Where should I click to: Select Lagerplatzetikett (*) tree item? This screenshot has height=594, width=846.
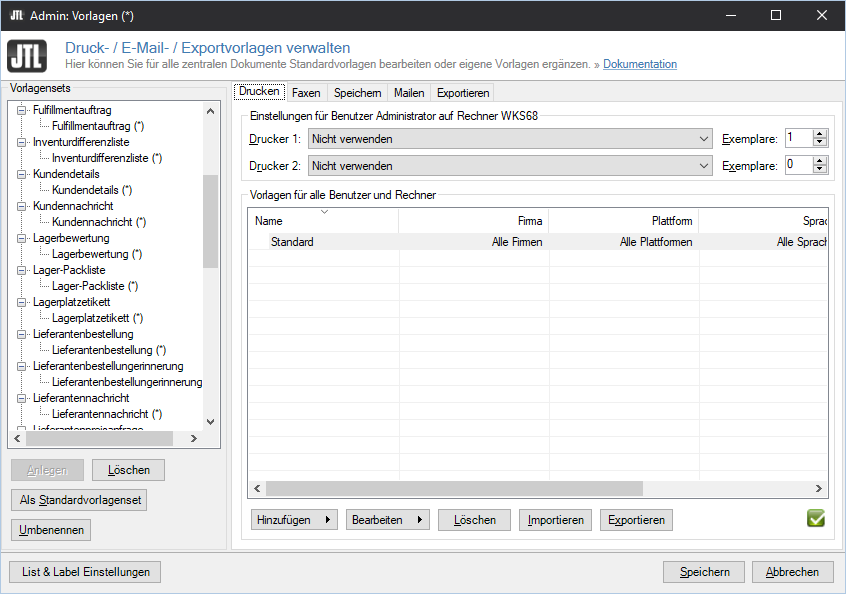tap(97, 318)
